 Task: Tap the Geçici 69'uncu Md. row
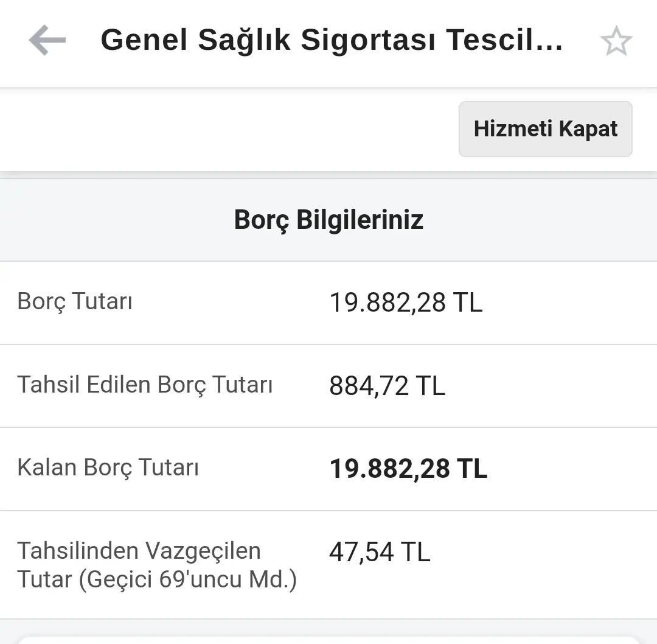tap(328, 565)
